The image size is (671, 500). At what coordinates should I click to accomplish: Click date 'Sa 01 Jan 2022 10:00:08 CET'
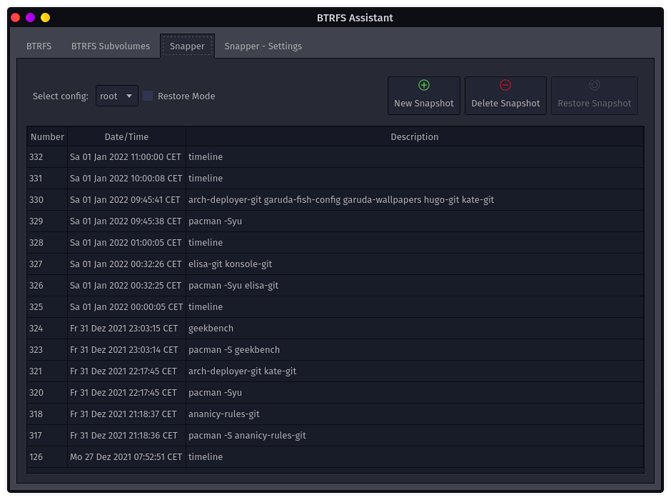pyautogui.click(x=126, y=179)
